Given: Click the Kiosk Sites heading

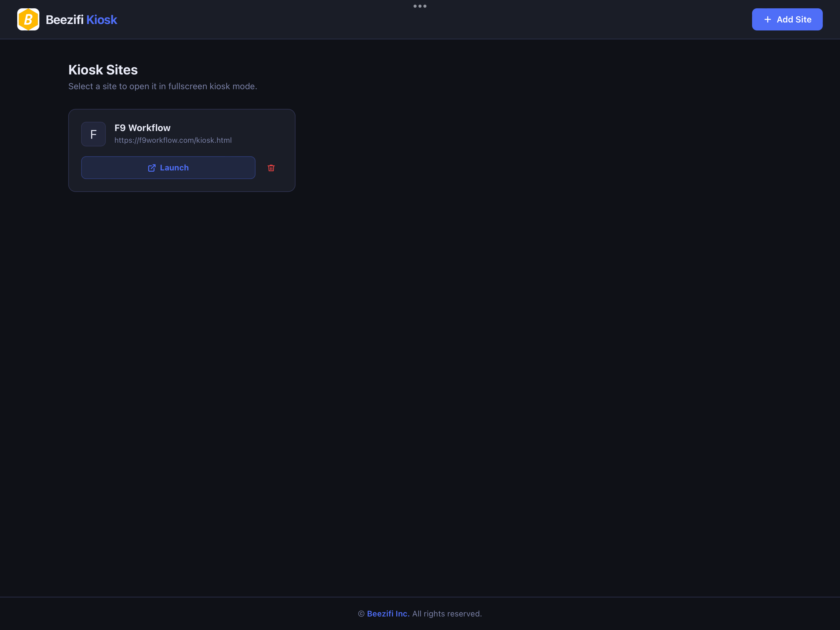Looking at the screenshot, I should point(103,70).
